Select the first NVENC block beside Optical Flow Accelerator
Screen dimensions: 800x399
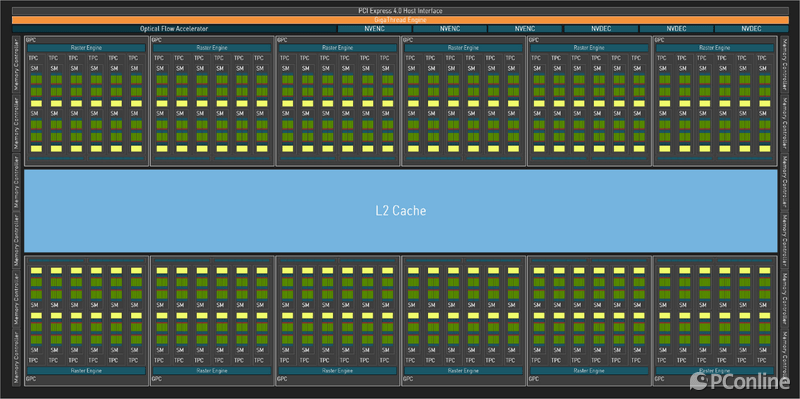pos(374,29)
